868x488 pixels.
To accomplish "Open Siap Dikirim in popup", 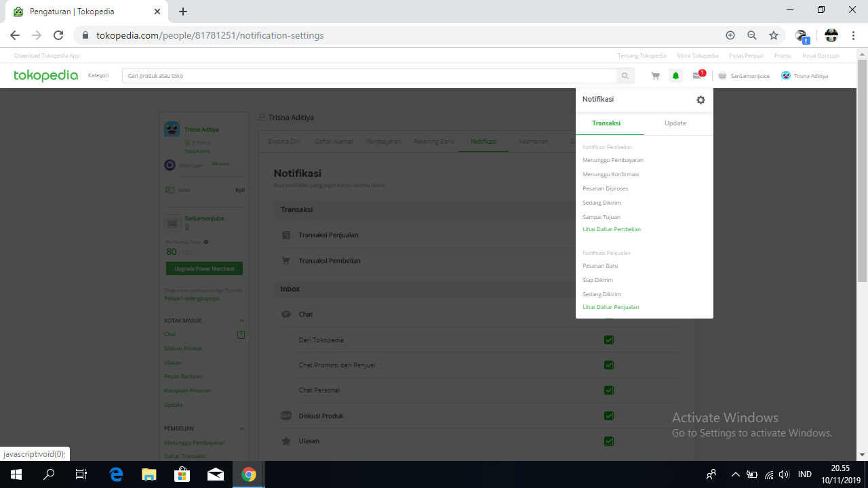I will coord(597,280).
